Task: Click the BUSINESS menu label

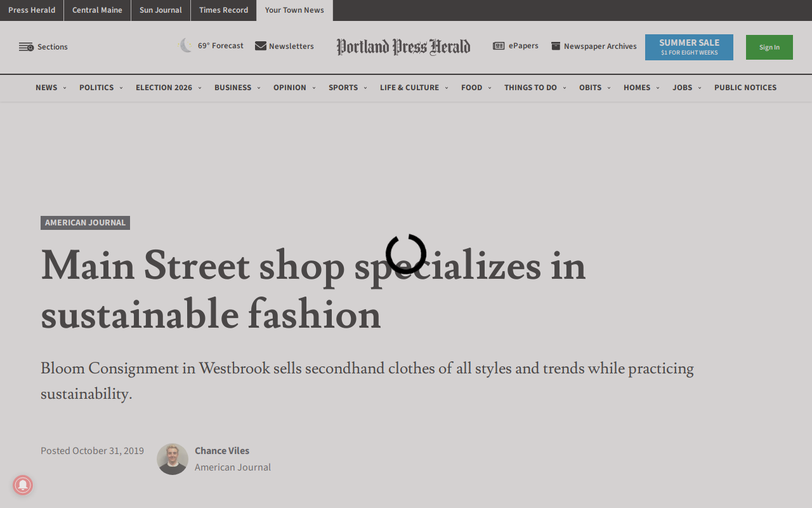Action: tap(233, 88)
